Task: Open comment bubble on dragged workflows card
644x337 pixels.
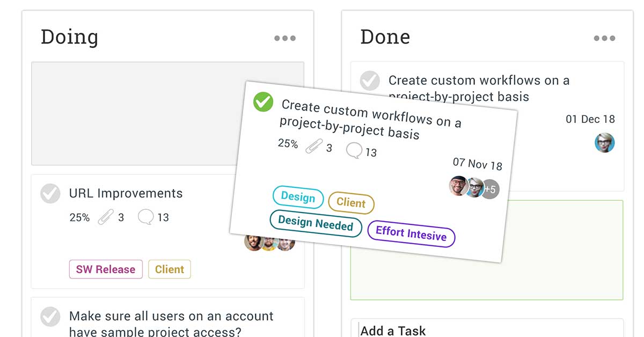Action: (354, 151)
